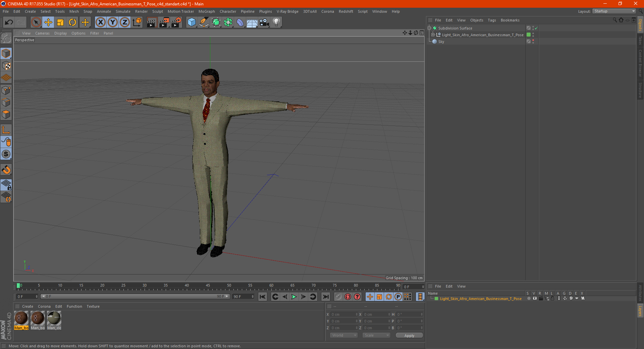
Task: Toggle X axis lock
Action: point(100,22)
